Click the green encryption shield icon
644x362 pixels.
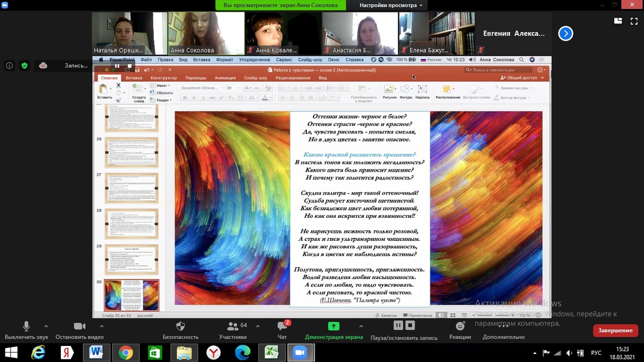(x=24, y=65)
